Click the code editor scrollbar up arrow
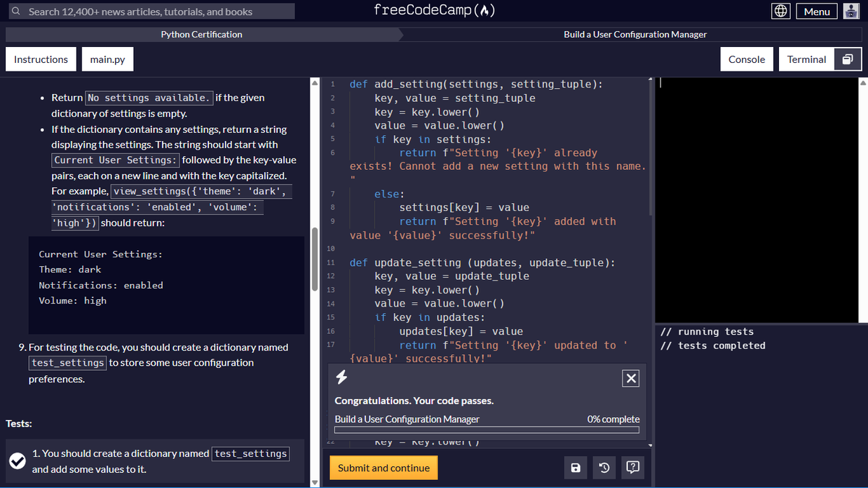Screen dimensions: 868x488 (x=650, y=80)
